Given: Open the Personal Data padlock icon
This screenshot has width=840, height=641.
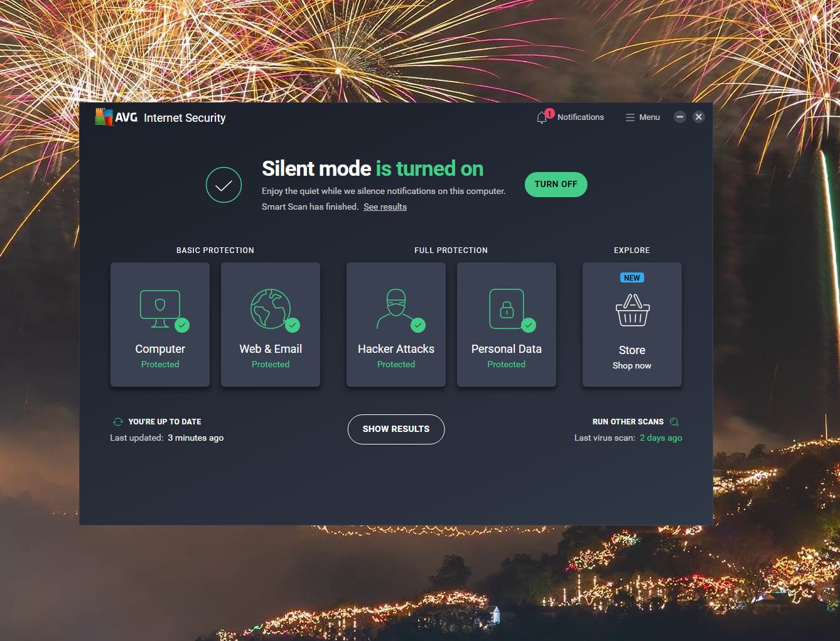Looking at the screenshot, I should 506,308.
